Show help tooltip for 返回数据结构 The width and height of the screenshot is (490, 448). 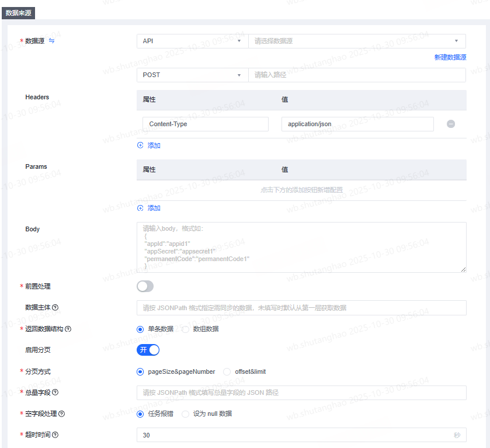click(x=68, y=329)
